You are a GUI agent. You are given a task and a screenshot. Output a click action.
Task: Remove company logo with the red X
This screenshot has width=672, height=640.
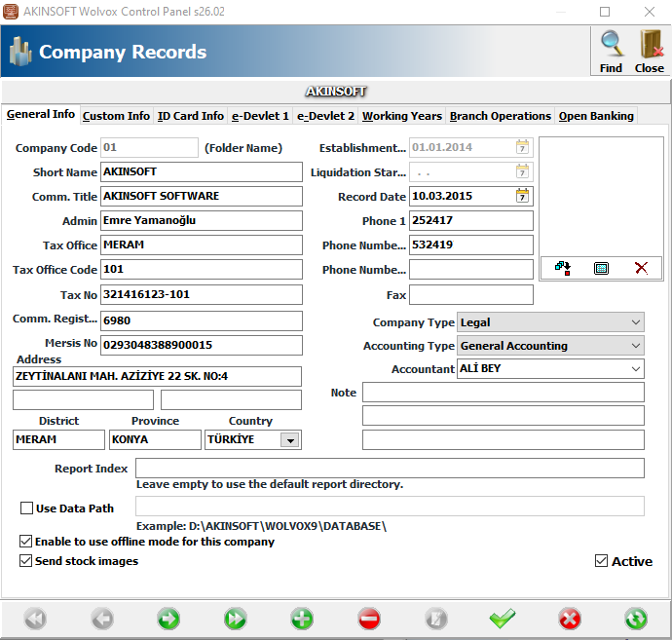click(640, 268)
